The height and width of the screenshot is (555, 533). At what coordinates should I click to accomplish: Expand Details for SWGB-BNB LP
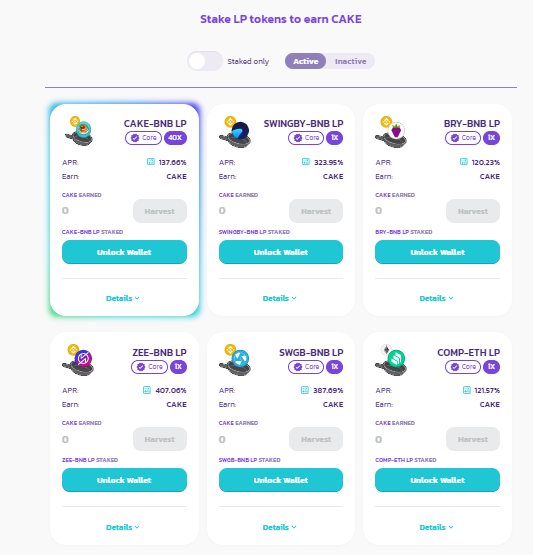coord(280,527)
